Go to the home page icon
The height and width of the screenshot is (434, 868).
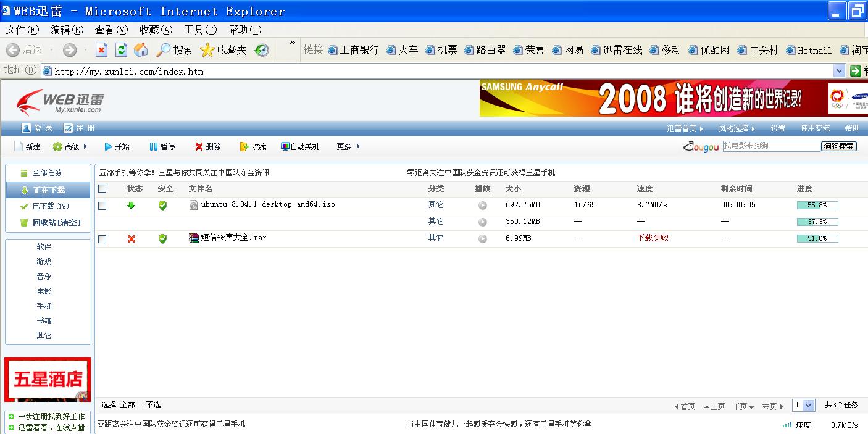pyautogui.click(x=141, y=50)
